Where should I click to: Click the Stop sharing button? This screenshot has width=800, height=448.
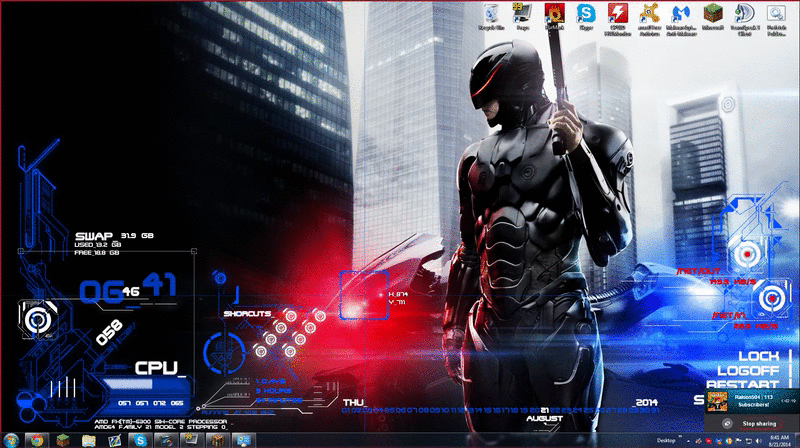click(x=759, y=424)
